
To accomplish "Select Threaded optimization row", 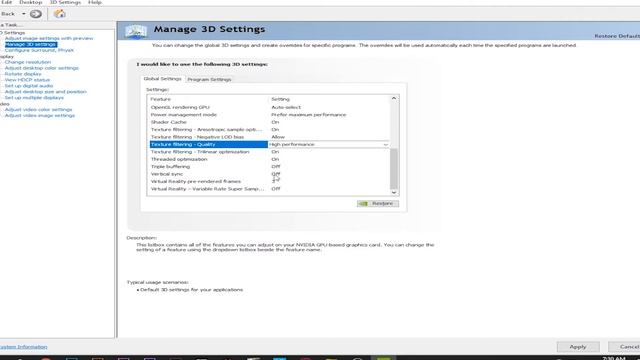I will [268, 159].
